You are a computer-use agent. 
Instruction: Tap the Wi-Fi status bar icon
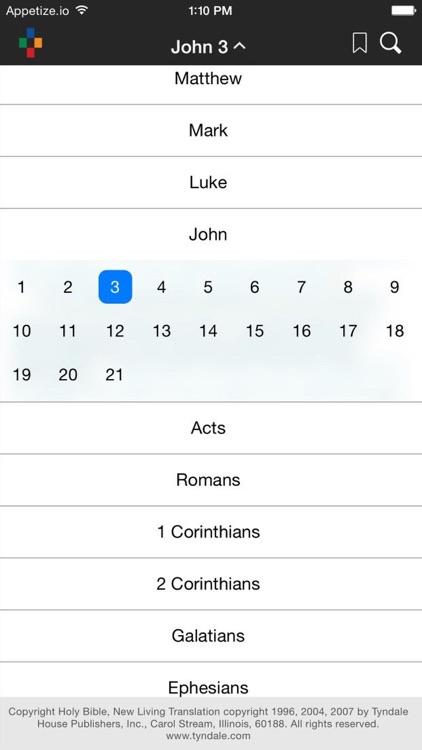[82, 10]
